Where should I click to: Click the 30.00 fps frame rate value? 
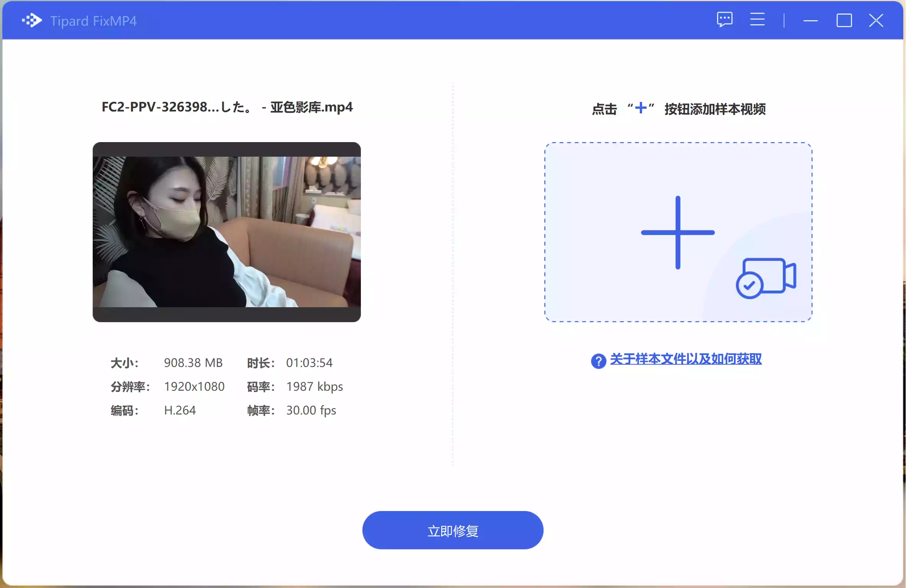click(311, 410)
